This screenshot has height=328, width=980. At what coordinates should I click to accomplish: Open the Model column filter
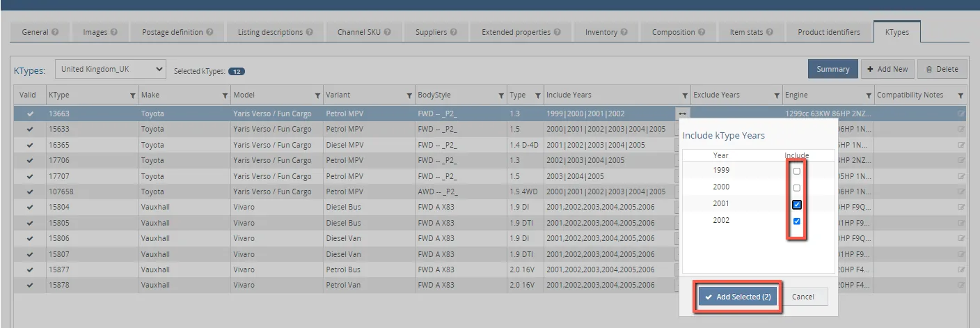317,95
